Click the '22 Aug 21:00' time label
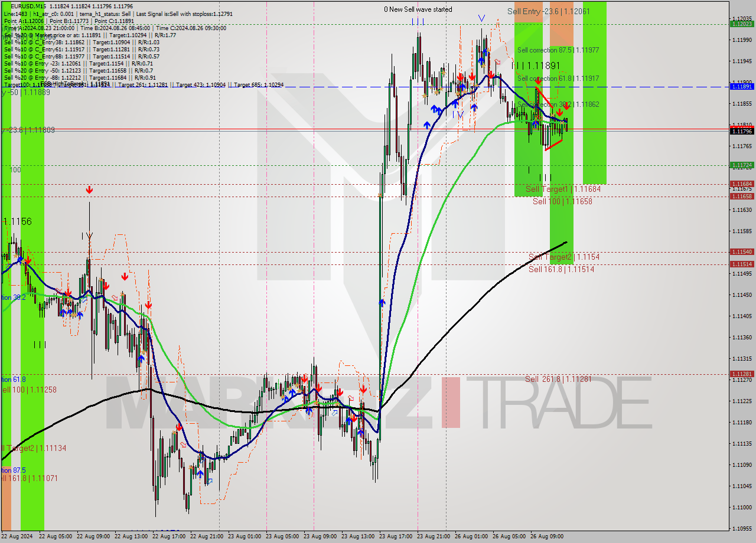The width and height of the screenshot is (756, 543). tap(207, 537)
